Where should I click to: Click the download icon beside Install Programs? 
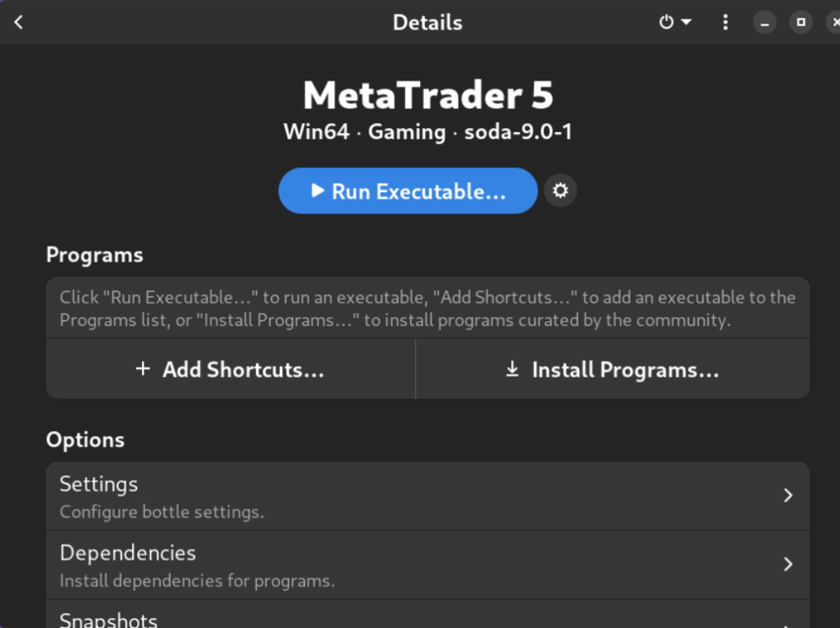click(x=511, y=369)
